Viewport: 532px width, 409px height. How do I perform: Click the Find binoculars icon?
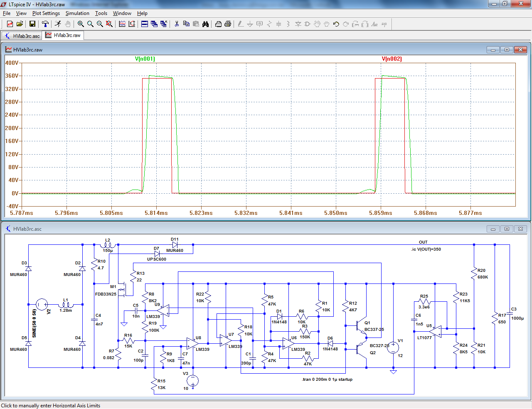[x=205, y=24]
